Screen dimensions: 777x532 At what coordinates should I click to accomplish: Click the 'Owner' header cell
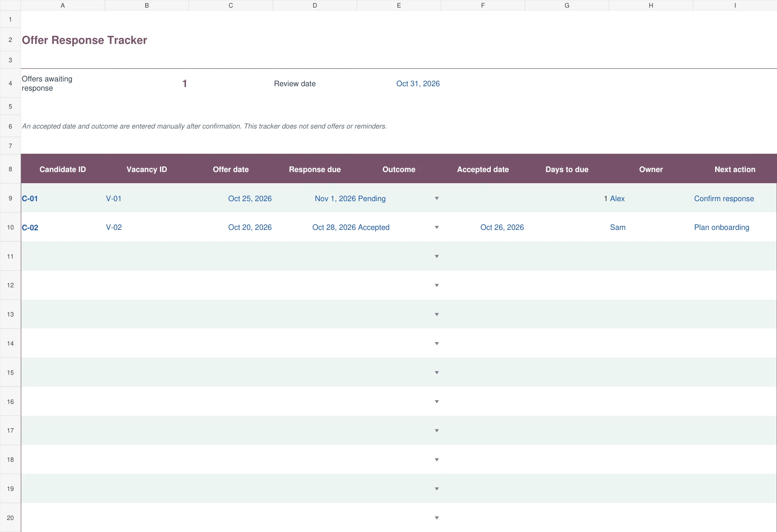coord(651,169)
